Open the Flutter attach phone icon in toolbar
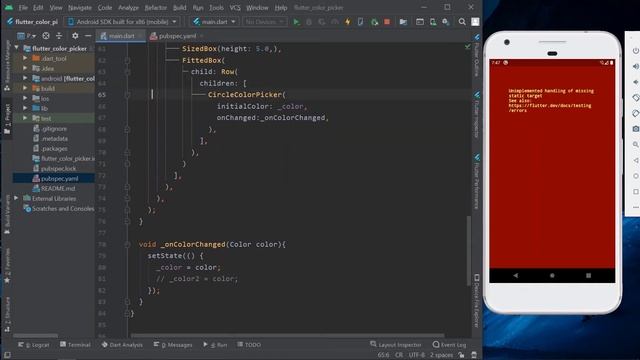Viewport: 640px width, 360px height. tap(360, 22)
